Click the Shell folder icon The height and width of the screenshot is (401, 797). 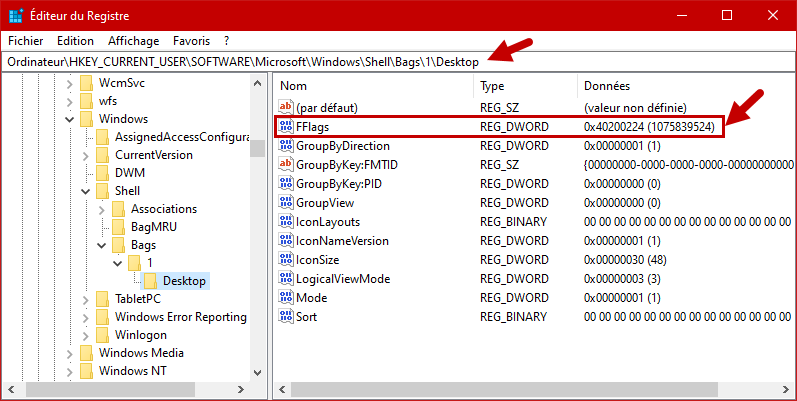(x=103, y=191)
